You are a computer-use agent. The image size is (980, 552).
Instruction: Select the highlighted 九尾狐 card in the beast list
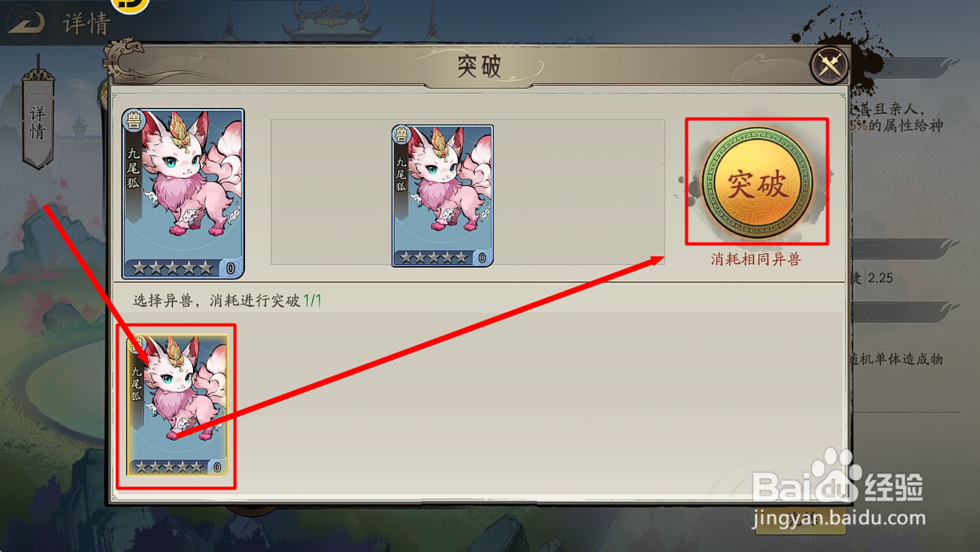click(x=177, y=405)
